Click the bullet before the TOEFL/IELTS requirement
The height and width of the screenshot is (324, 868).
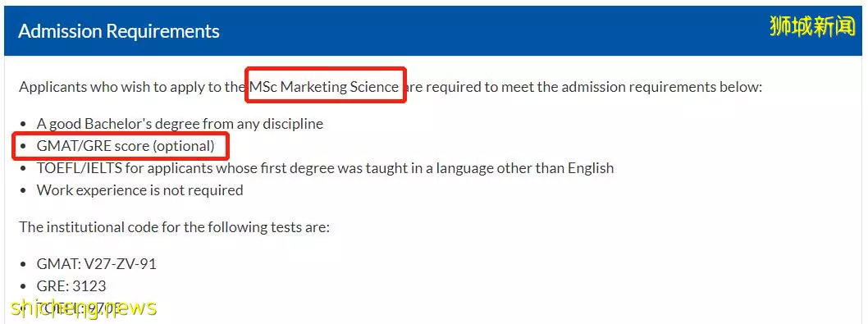point(23,168)
